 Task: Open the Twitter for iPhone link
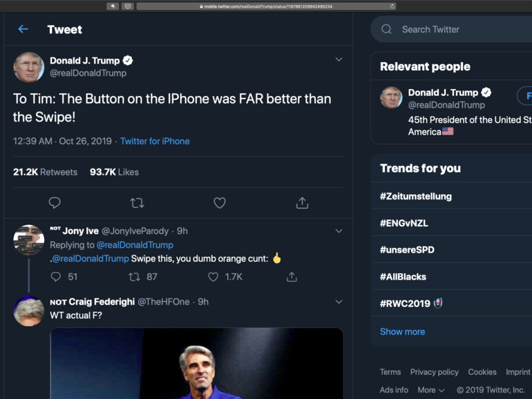pyautogui.click(x=155, y=141)
